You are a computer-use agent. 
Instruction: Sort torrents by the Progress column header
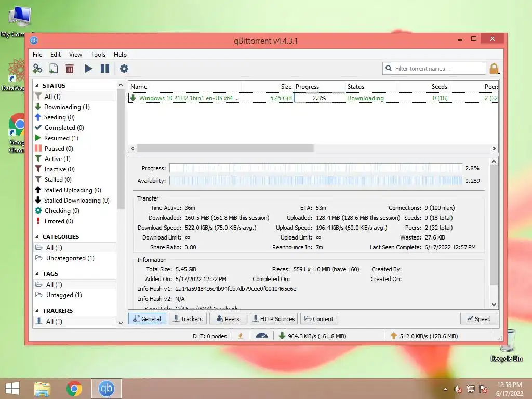pyautogui.click(x=320, y=87)
